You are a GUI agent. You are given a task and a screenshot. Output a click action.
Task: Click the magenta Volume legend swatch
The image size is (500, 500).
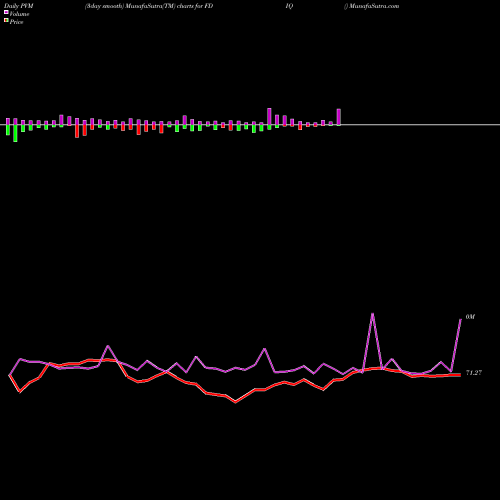(x=6, y=12)
